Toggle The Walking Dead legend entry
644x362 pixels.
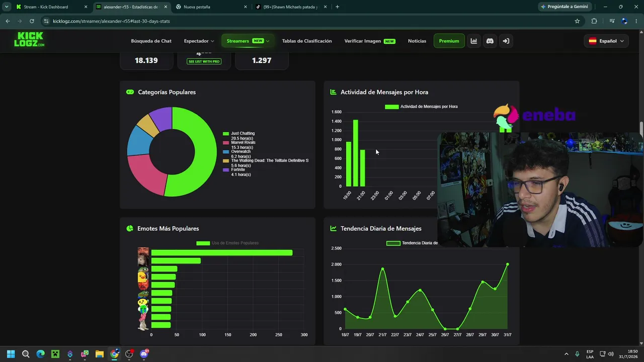click(266, 163)
